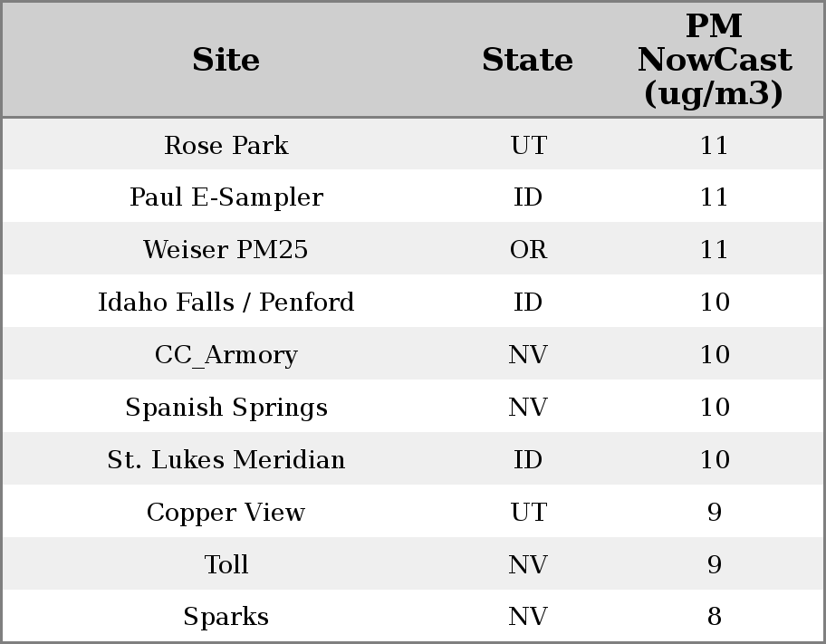Image resolution: width=826 pixels, height=644 pixels.
Task: Select PM value 9 for Copper View
Action: pos(714,513)
